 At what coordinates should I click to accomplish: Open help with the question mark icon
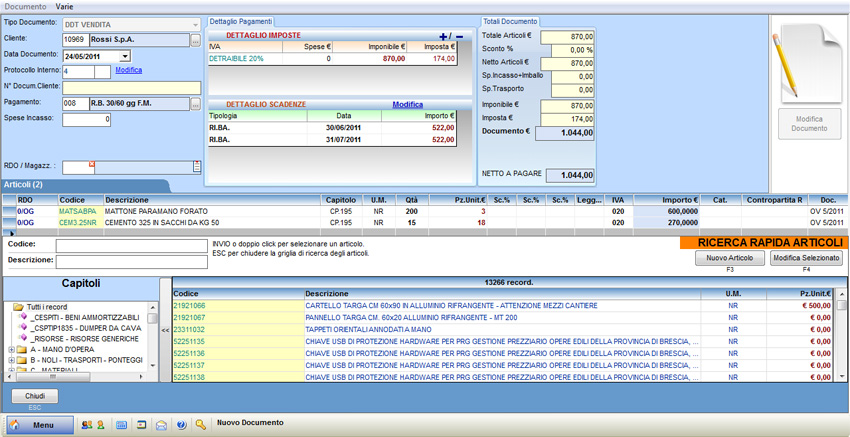coord(181,425)
